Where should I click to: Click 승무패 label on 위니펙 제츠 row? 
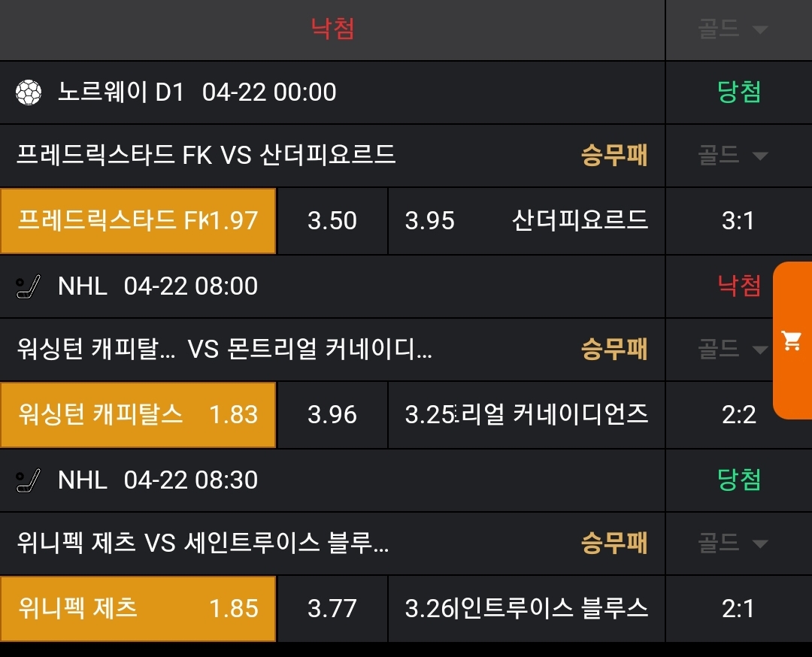pos(614,543)
